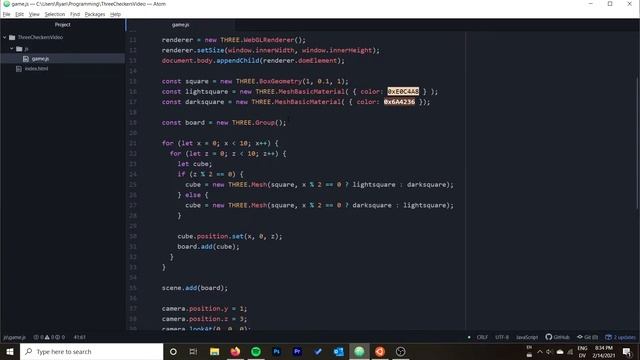The image size is (640, 360).
Task: Click on 'let cube;' line
Action: point(195,164)
